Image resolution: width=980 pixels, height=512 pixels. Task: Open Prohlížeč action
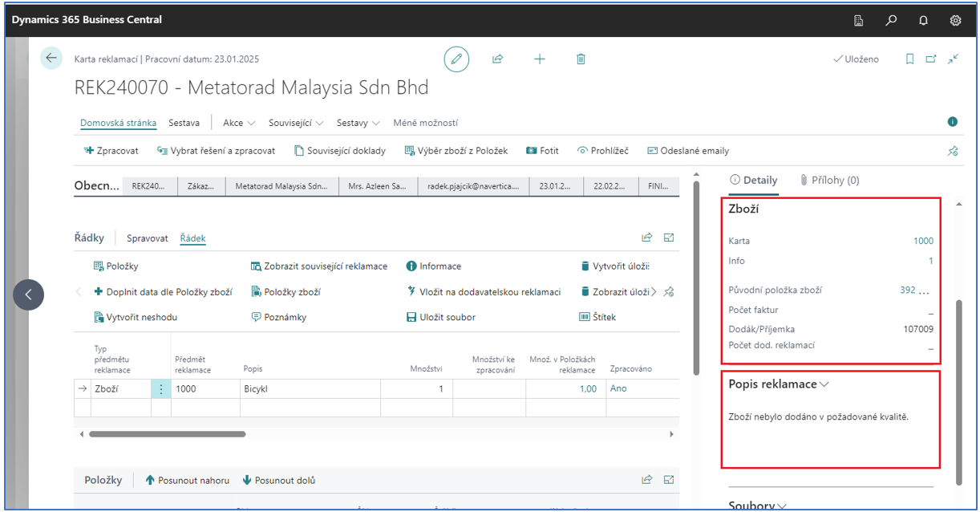(603, 151)
